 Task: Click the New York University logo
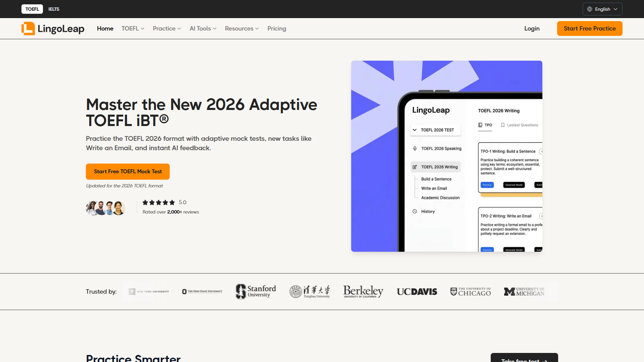point(149,292)
